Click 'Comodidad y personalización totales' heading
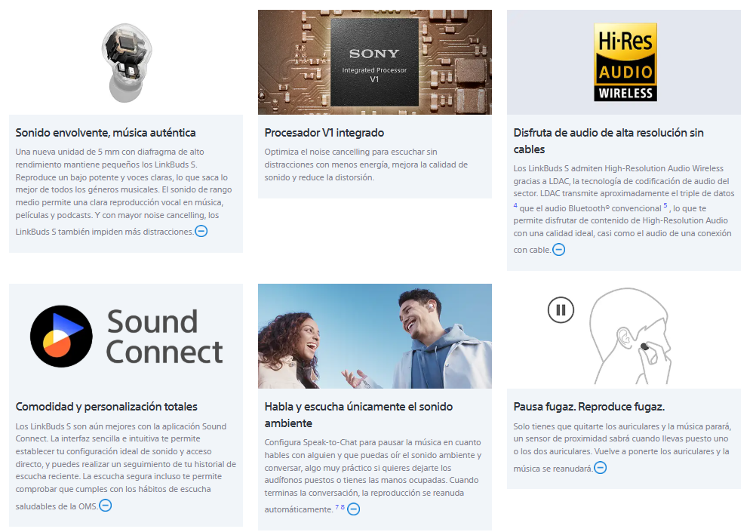The height and width of the screenshot is (532, 756). click(106, 407)
